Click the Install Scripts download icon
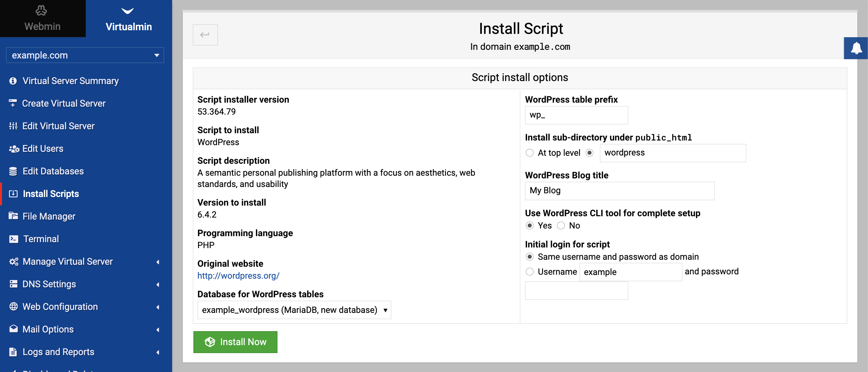 pyautogui.click(x=13, y=194)
